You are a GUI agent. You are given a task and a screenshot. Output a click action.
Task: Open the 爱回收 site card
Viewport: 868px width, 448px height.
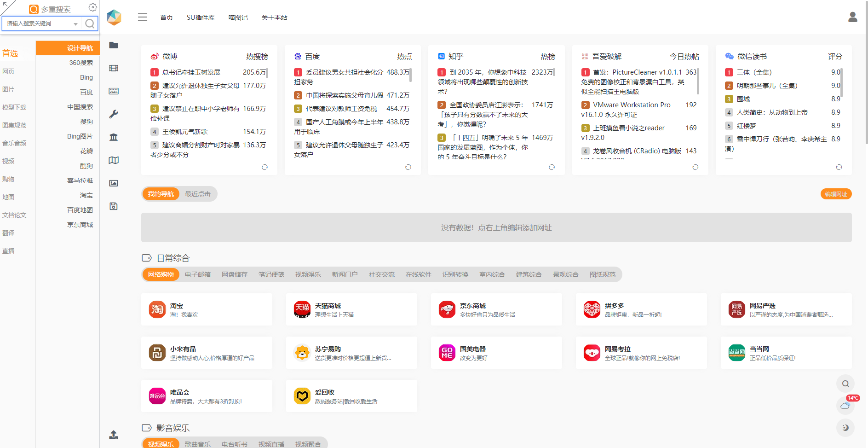pos(351,396)
